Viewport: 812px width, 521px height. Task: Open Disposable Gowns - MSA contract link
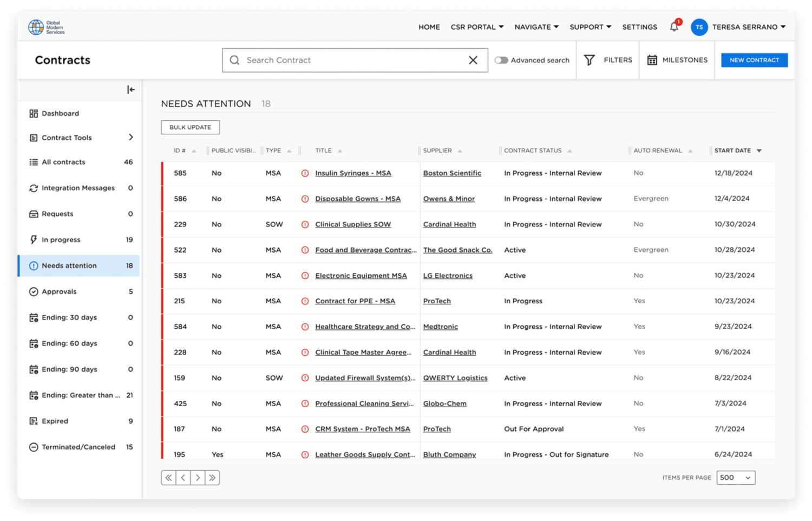tap(358, 199)
